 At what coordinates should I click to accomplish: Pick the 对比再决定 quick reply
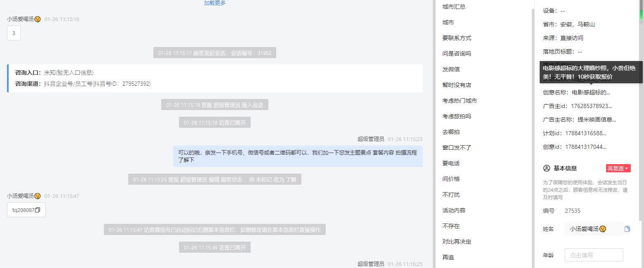[x=457, y=242]
